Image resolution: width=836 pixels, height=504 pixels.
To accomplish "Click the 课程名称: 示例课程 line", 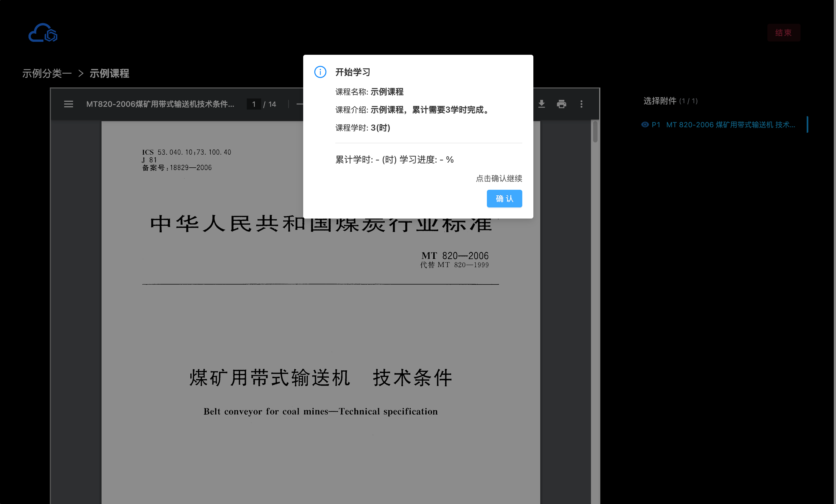I will pos(369,92).
